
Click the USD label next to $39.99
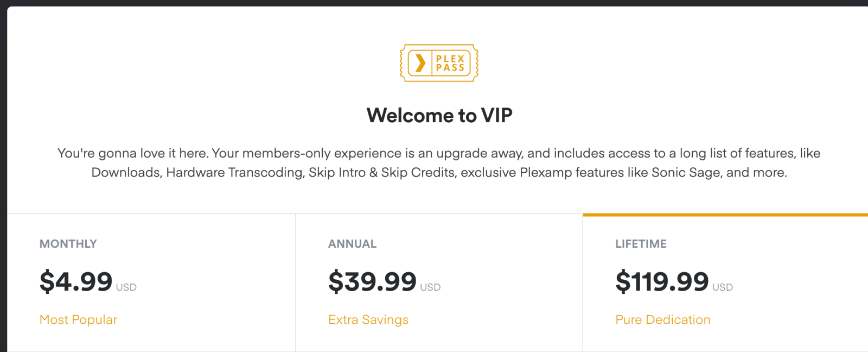pyautogui.click(x=430, y=287)
